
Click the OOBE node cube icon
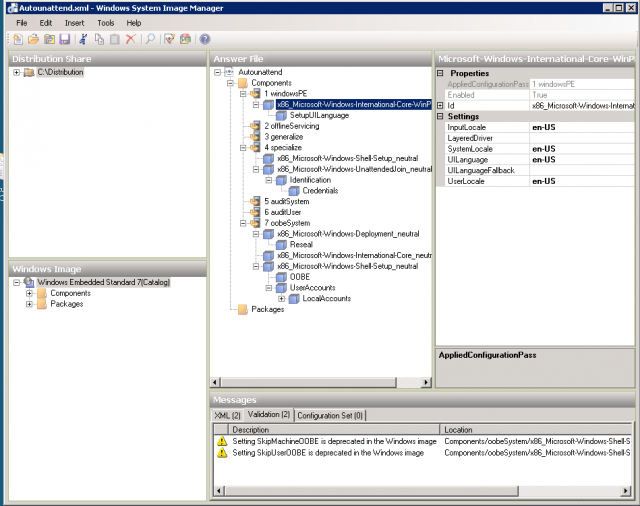tap(281, 277)
